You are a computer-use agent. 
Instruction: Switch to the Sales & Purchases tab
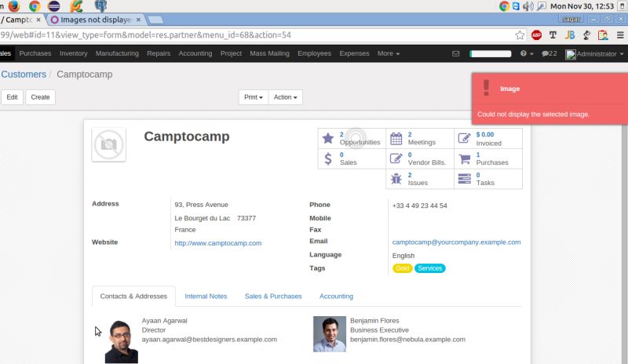pos(273,297)
